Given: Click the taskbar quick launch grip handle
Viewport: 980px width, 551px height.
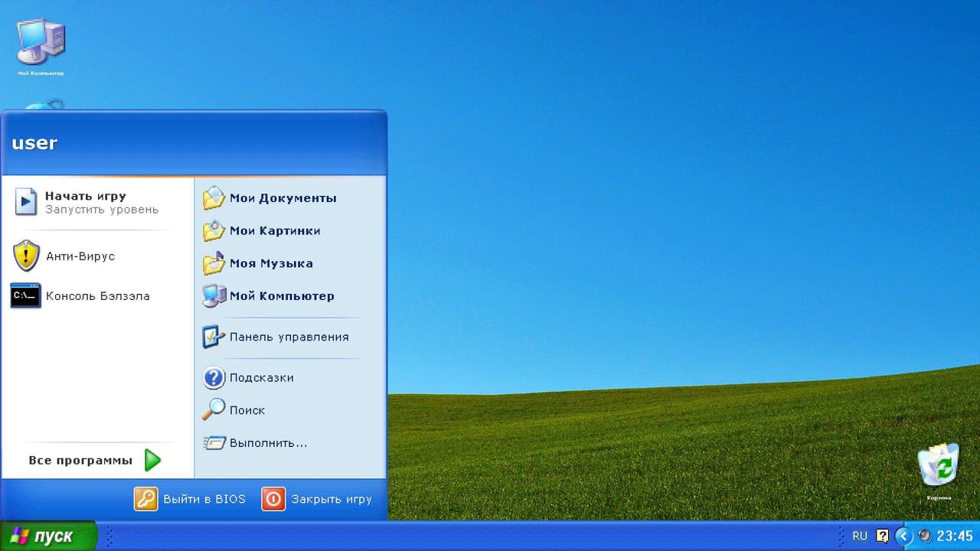Looking at the screenshot, I should 108,536.
